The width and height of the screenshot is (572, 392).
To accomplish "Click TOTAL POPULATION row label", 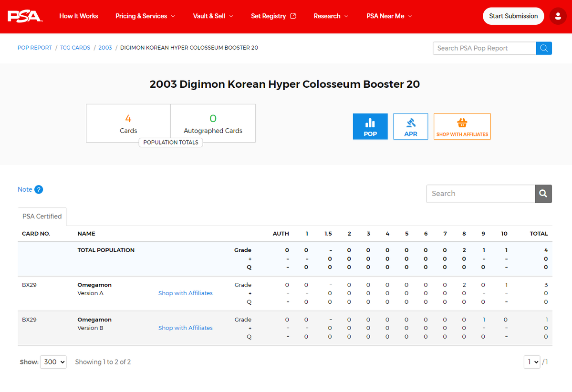I will click(x=106, y=250).
